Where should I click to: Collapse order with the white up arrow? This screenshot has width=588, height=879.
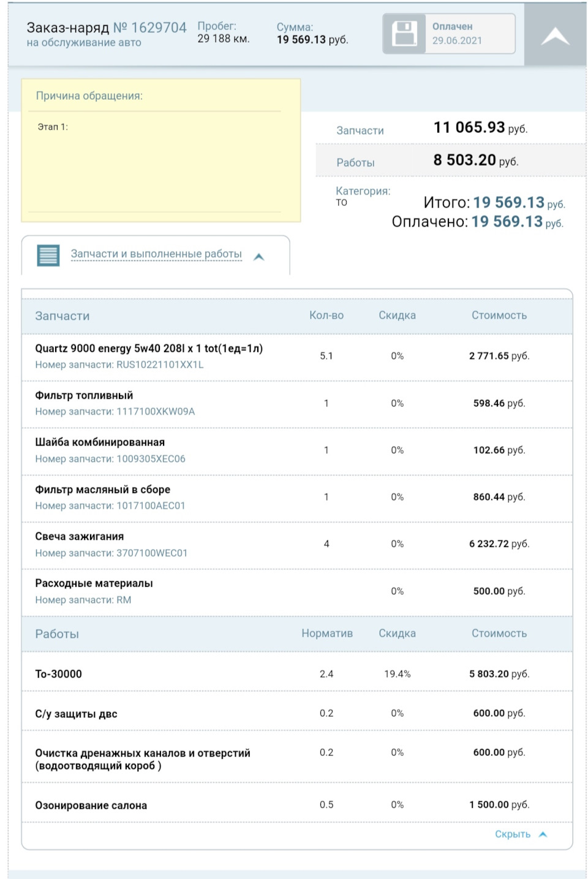pos(555,36)
